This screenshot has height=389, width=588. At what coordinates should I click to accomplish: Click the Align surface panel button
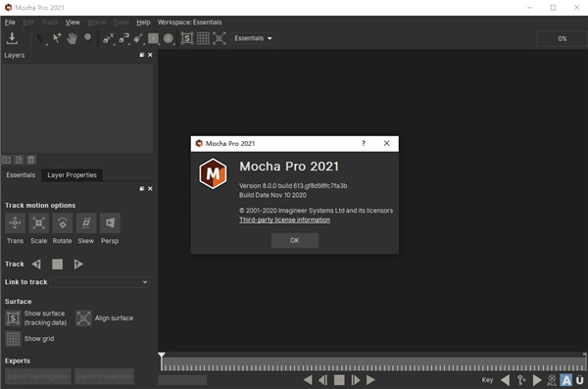[x=83, y=318]
